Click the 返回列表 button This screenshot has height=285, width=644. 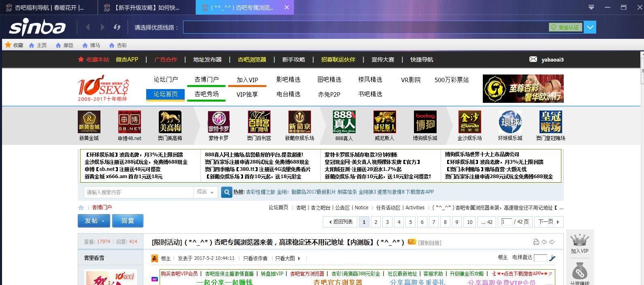(340, 222)
